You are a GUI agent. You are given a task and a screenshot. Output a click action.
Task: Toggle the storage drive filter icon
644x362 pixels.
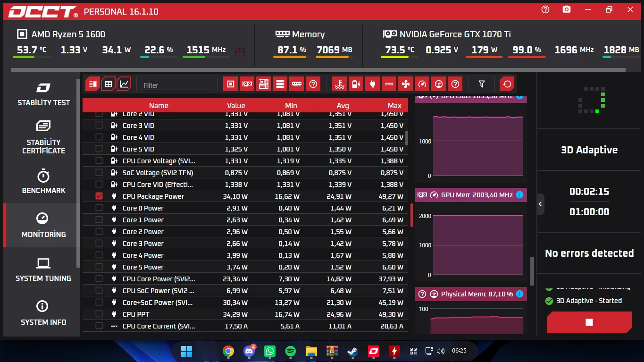(280, 84)
